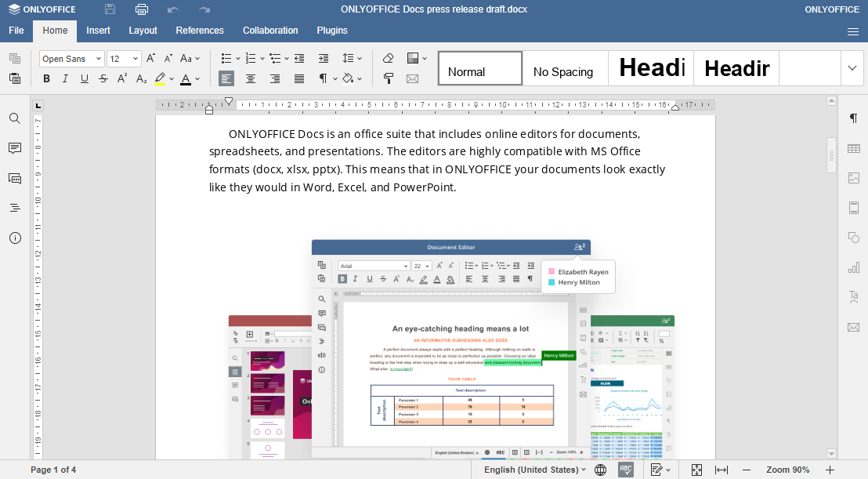Save the document with the diskette icon

coord(110,9)
